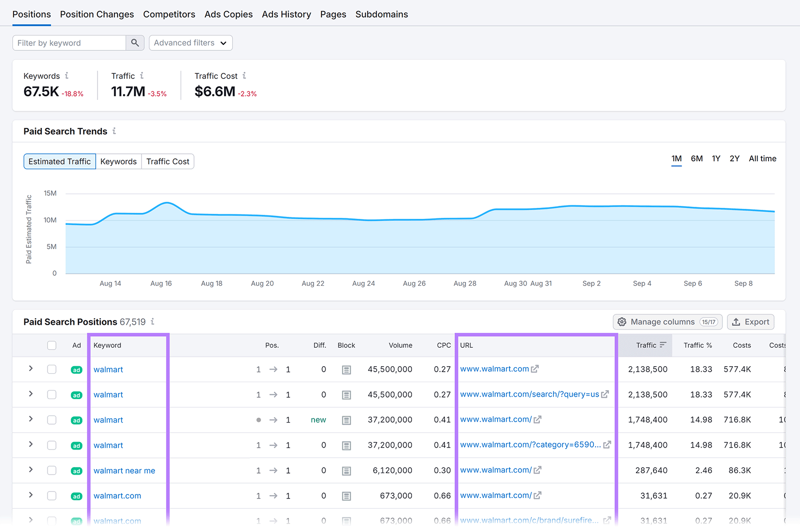Viewport: 800px width, 532px height.
Task: Click the gear icon inside Manage columns
Action: click(x=622, y=322)
